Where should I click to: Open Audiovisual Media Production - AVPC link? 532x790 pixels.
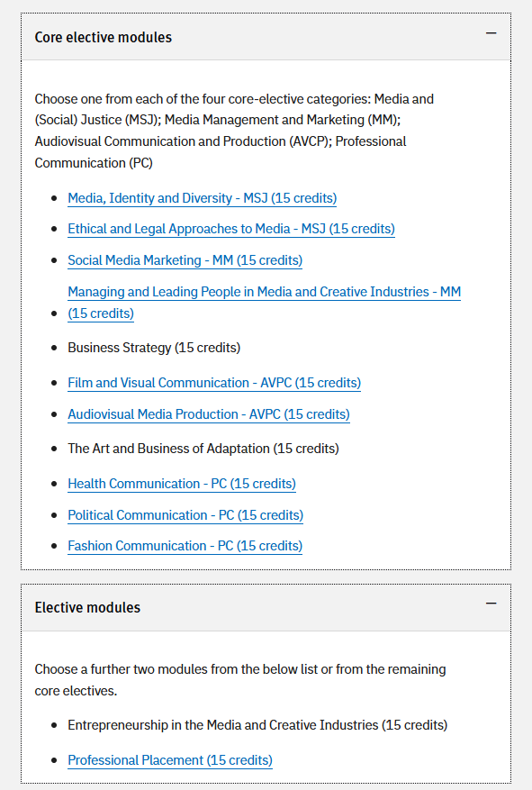coord(209,414)
